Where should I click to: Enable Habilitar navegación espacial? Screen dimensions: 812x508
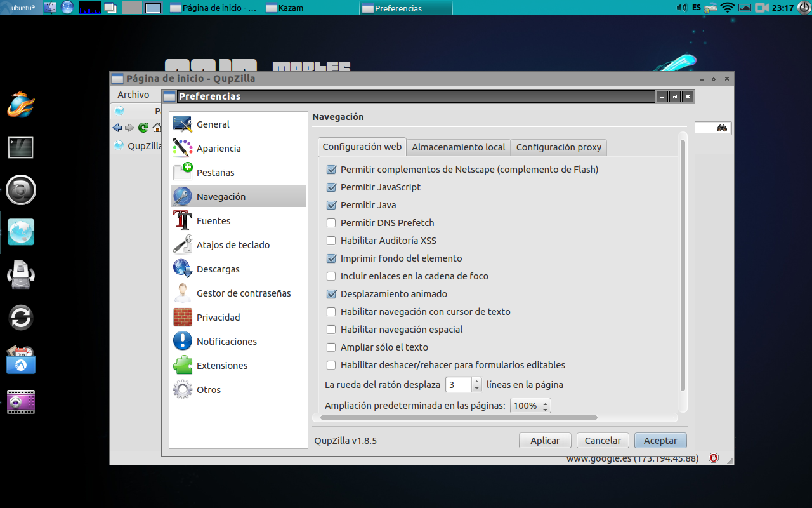(x=331, y=330)
